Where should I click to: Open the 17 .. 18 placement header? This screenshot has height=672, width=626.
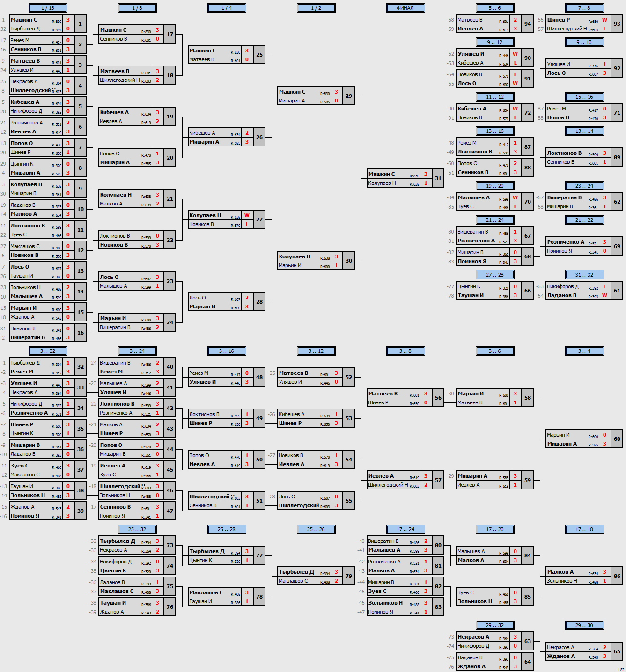[584, 529]
